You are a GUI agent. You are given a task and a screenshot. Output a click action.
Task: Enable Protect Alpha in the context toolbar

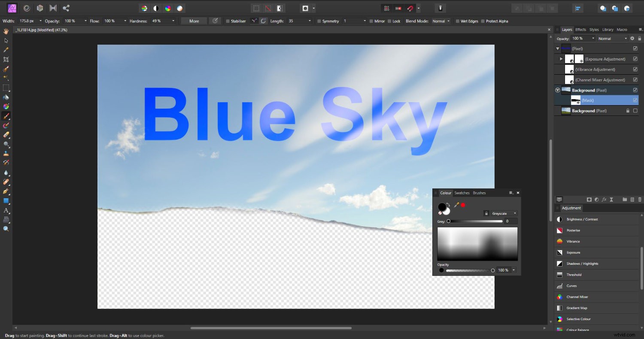tap(482, 21)
